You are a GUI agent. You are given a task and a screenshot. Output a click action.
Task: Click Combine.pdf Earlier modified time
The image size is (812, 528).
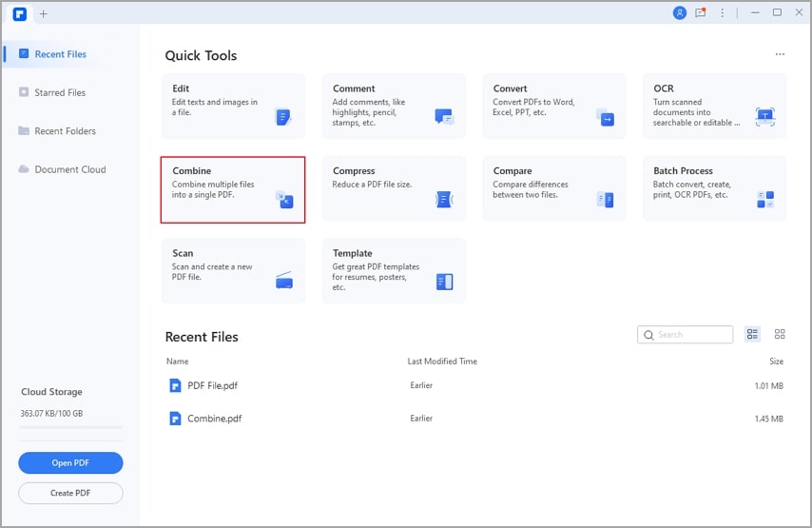coord(421,419)
